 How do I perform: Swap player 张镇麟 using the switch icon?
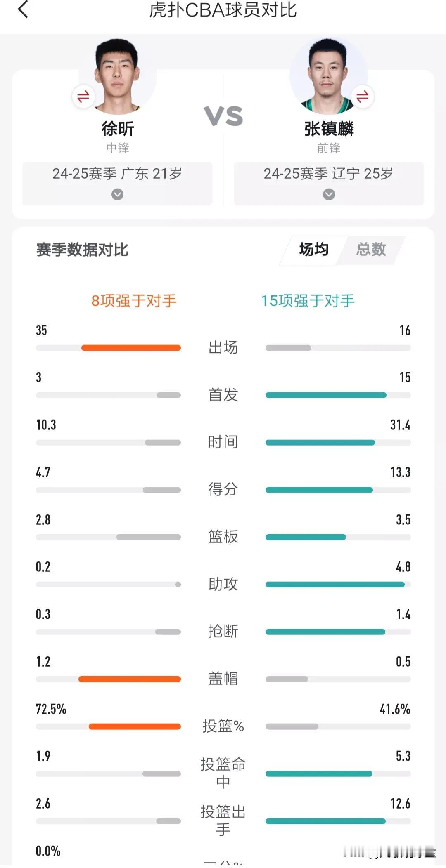click(363, 97)
